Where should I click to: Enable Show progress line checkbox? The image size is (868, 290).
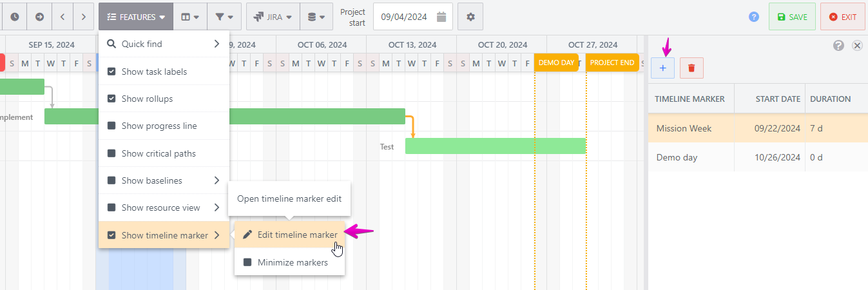pos(111,126)
